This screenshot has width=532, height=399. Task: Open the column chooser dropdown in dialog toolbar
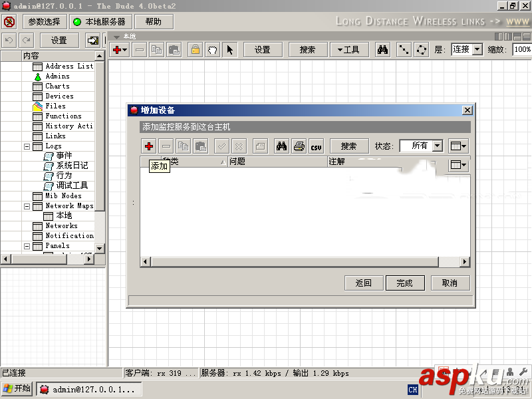[x=458, y=146]
